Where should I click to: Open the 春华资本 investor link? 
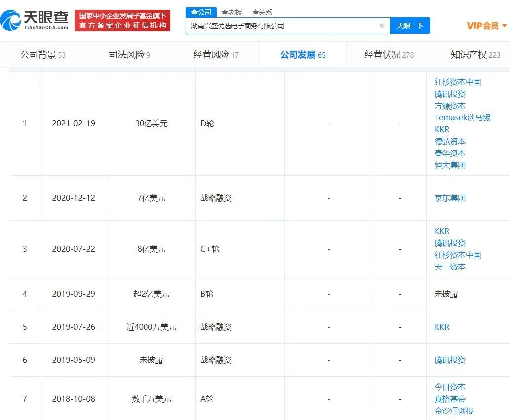[x=450, y=153]
